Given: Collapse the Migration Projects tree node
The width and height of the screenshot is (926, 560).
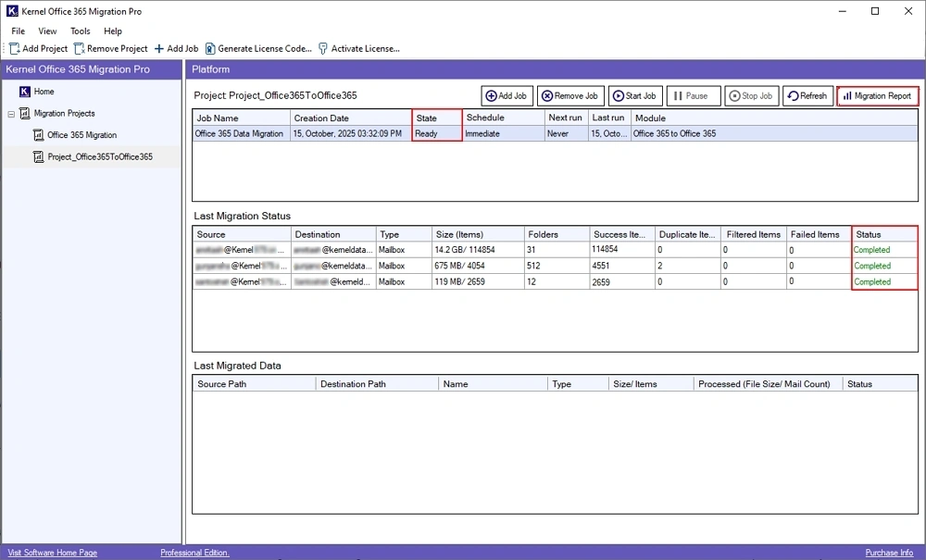Looking at the screenshot, I should (x=11, y=114).
